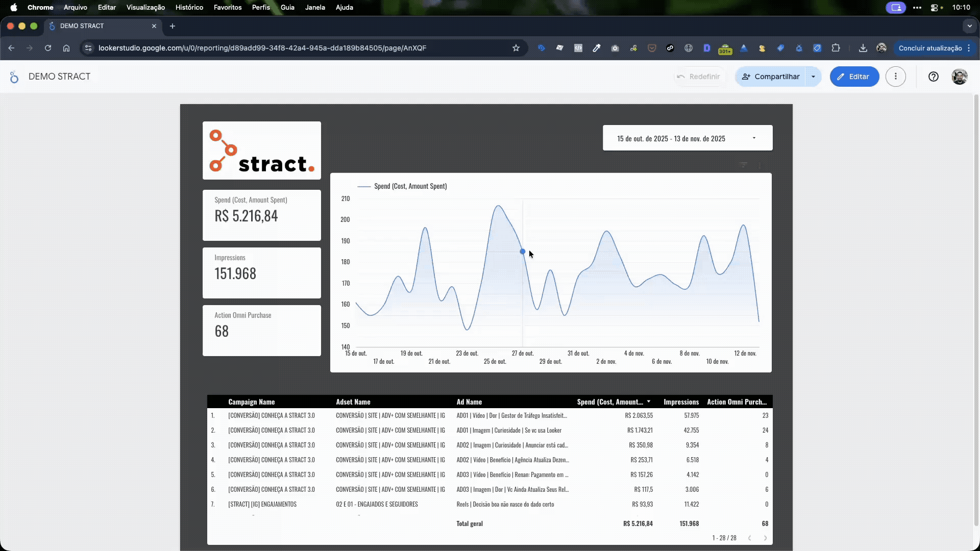980x551 pixels.
Task: Click the address bar URL field
Action: tap(262, 48)
